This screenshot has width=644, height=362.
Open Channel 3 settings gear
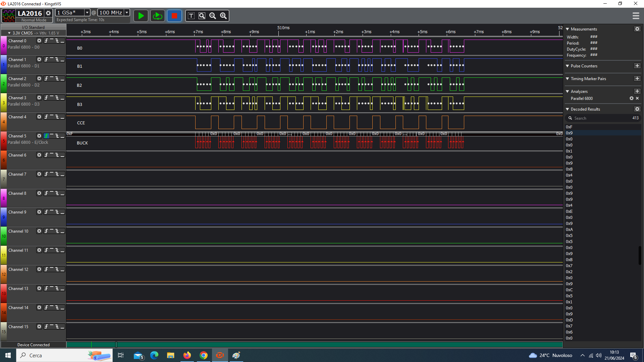39,98
